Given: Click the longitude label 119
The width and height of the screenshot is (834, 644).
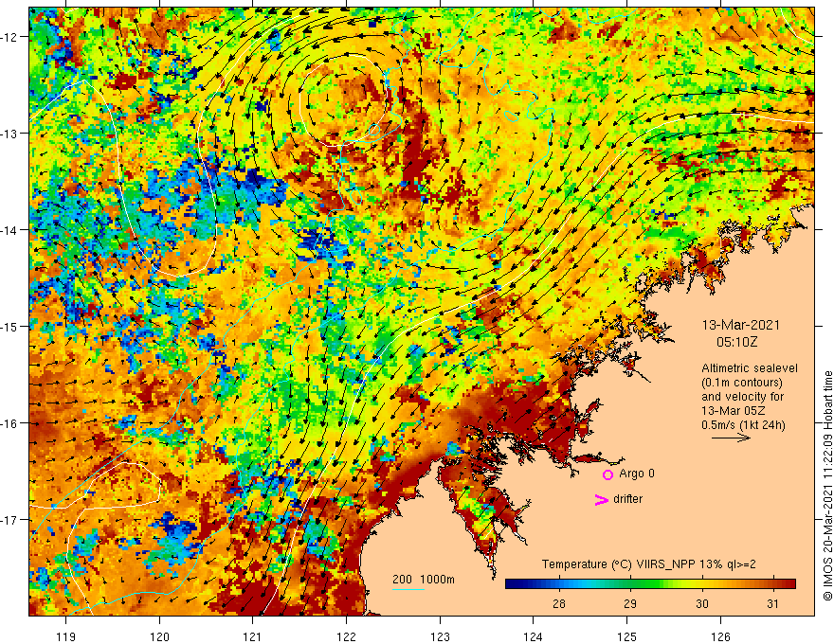Looking at the screenshot, I should click(66, 636).
